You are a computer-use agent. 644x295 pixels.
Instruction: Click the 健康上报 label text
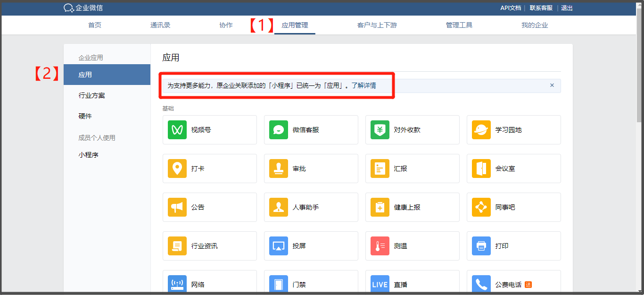(x=407, y=207)
